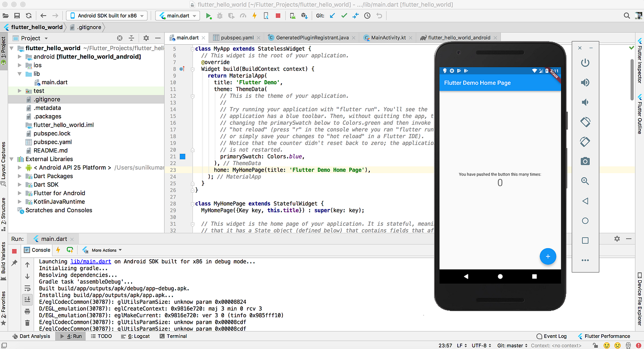Click the lib/main.dart link in the console
The width and height of the screenshot is (644, 349).
click(x=91, y=261)
